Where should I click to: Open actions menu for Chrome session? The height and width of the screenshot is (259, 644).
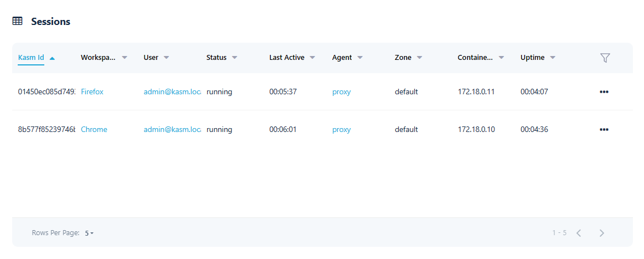(604, 130)
